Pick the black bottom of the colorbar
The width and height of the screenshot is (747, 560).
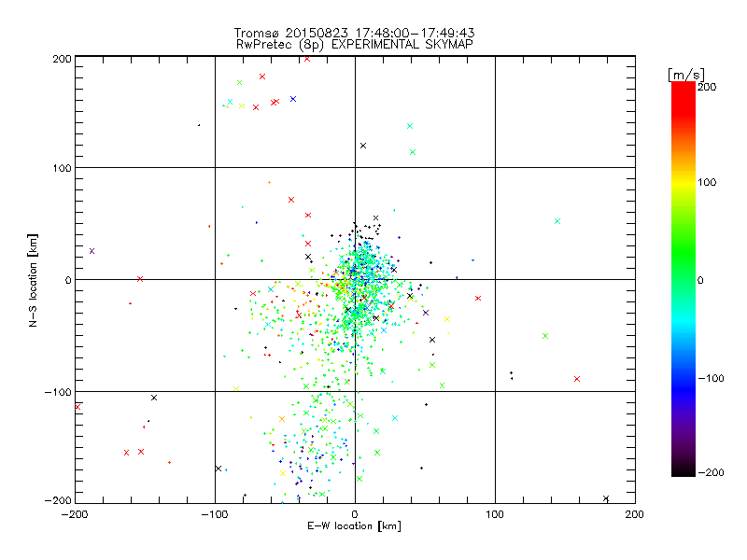tap(684, 470)
